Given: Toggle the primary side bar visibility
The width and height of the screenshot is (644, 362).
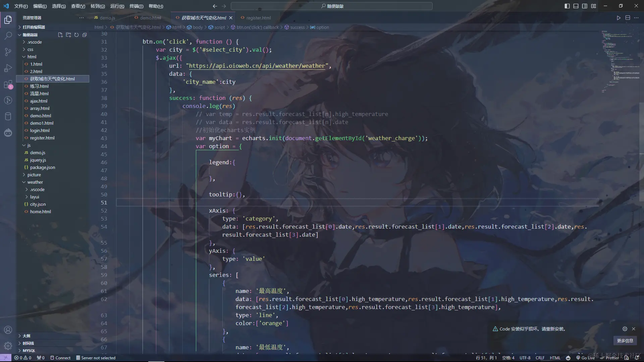Looking at the screenshot, I should click(x=567, y=6).
